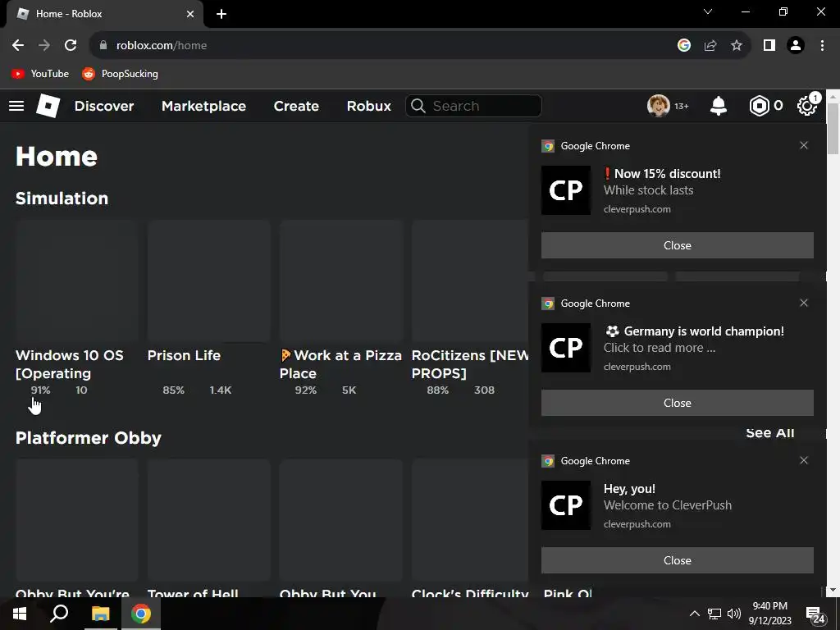Go forward in Chrome
The height and width of the screenshot is (630, 840).
pos(44,45)
